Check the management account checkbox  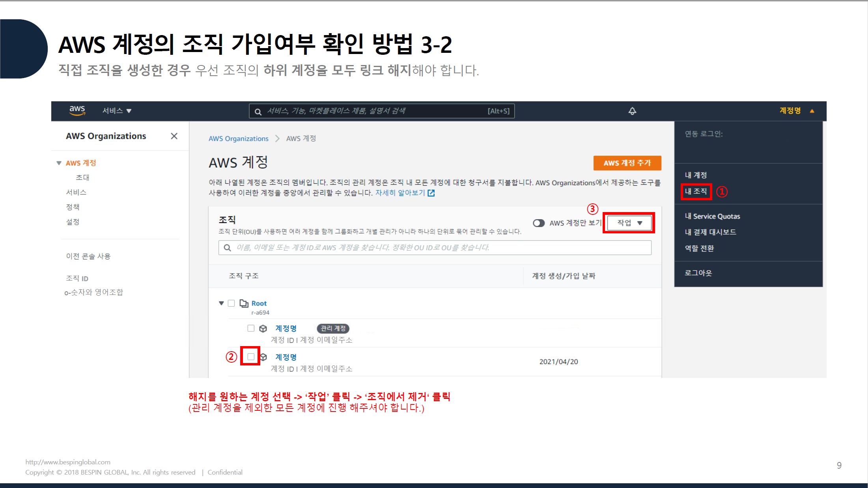251,328
